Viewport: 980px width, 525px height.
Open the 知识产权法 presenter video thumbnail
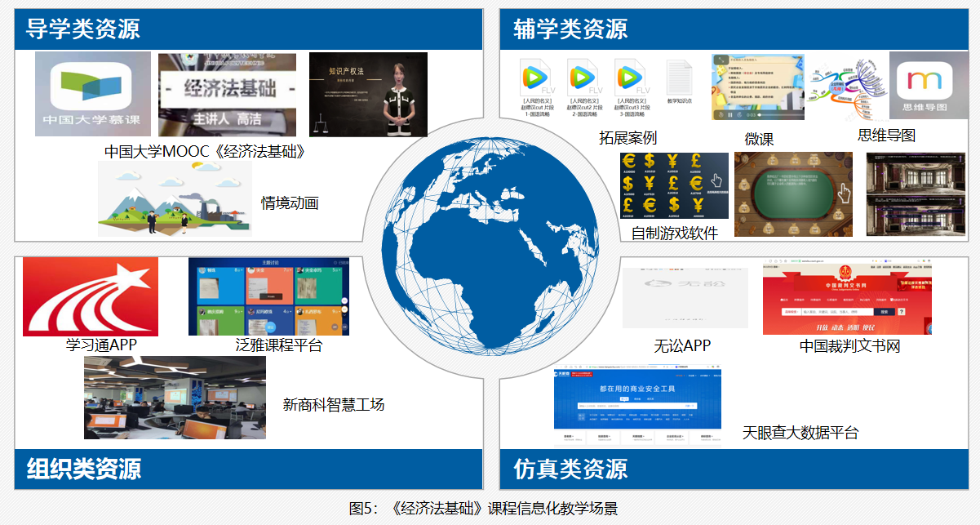coord(368,94)
